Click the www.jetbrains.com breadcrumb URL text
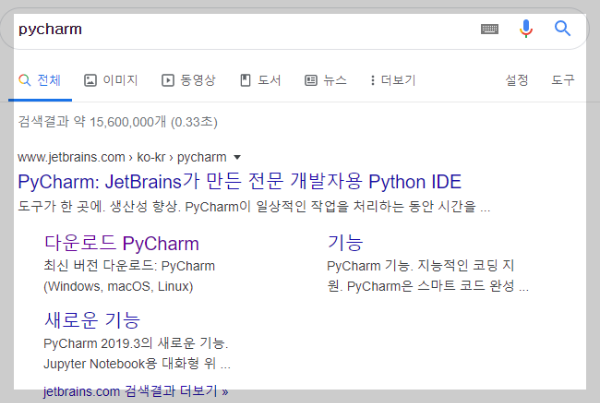Image resolution: width=600 pixels, height=403 pixels. 122,157
